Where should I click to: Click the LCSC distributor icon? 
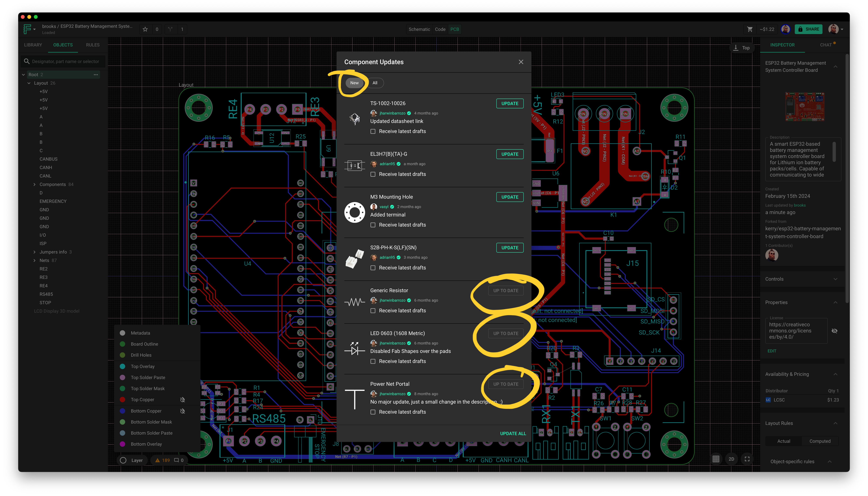(x=768, y=400)
